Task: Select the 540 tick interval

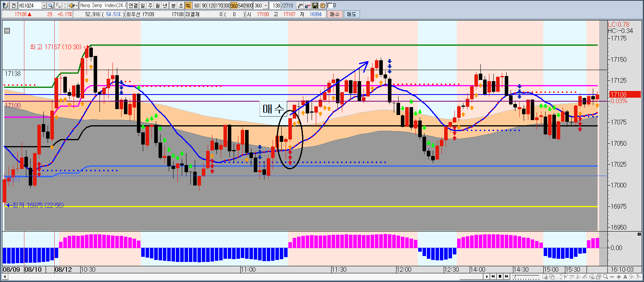Action: point(241,6)
